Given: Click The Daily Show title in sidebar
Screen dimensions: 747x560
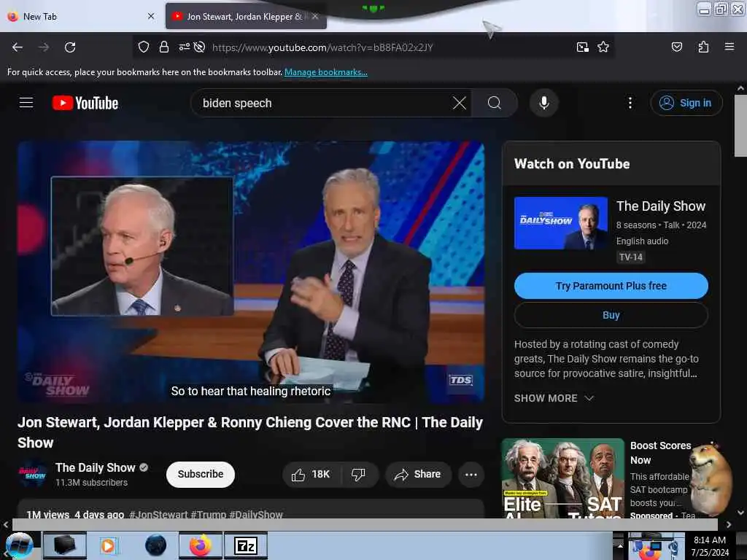Looking at the screenshot, I should [x=661, y=206].
